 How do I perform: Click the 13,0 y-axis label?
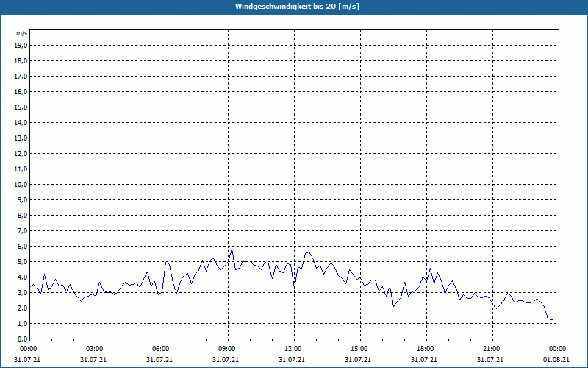tap(21, 138)
